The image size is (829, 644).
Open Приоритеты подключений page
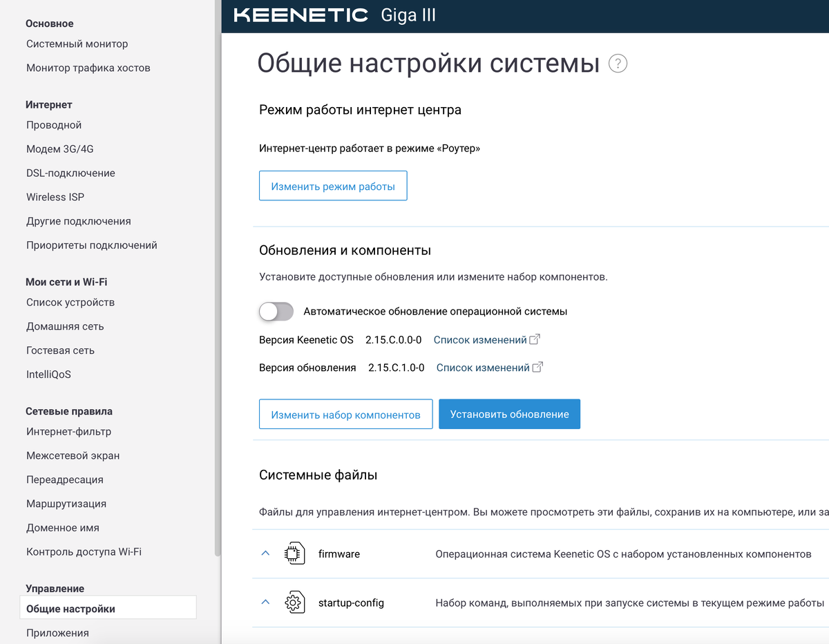coord(91,245)
